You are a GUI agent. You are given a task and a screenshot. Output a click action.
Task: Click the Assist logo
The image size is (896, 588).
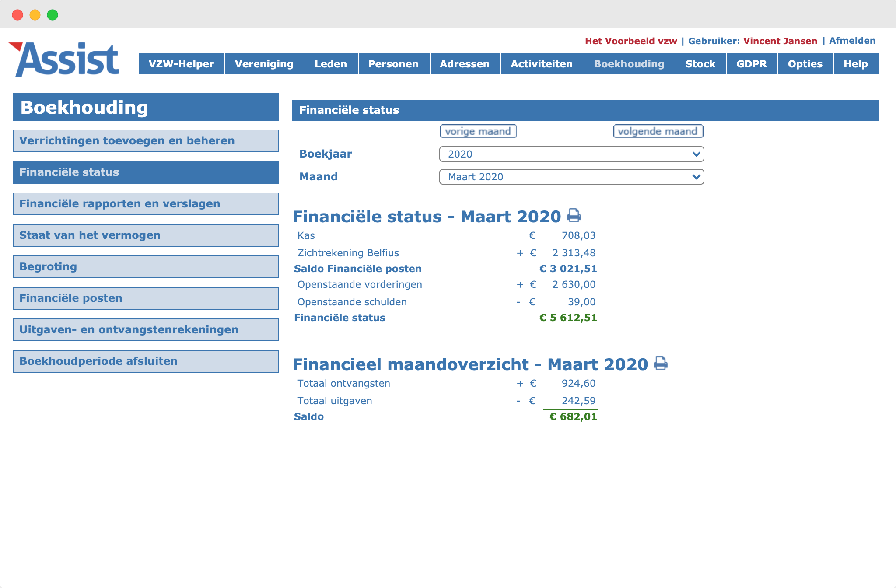tap(64, 59)
